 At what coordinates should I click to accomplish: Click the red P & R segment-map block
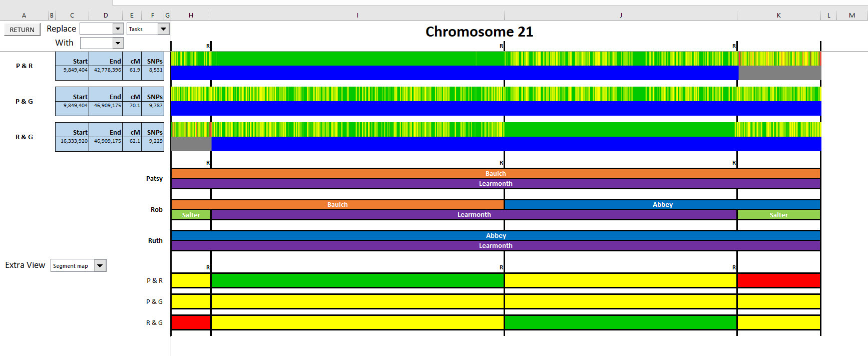tap(778, 280)
